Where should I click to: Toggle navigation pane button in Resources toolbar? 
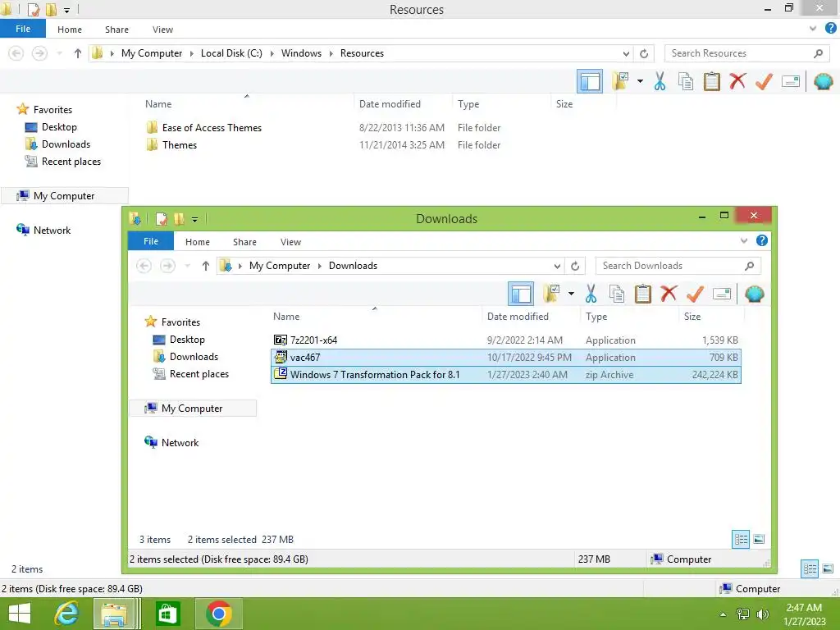(x=590, y=81)
